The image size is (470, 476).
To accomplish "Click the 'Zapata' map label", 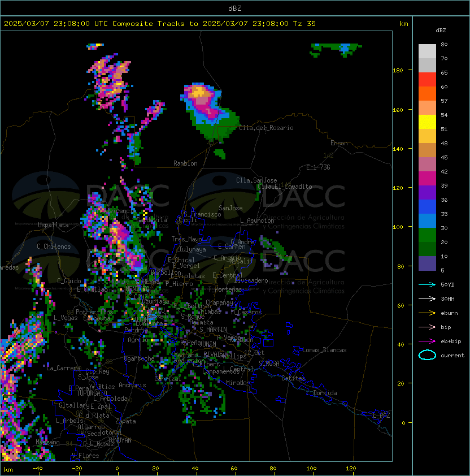I will point(125,421).
